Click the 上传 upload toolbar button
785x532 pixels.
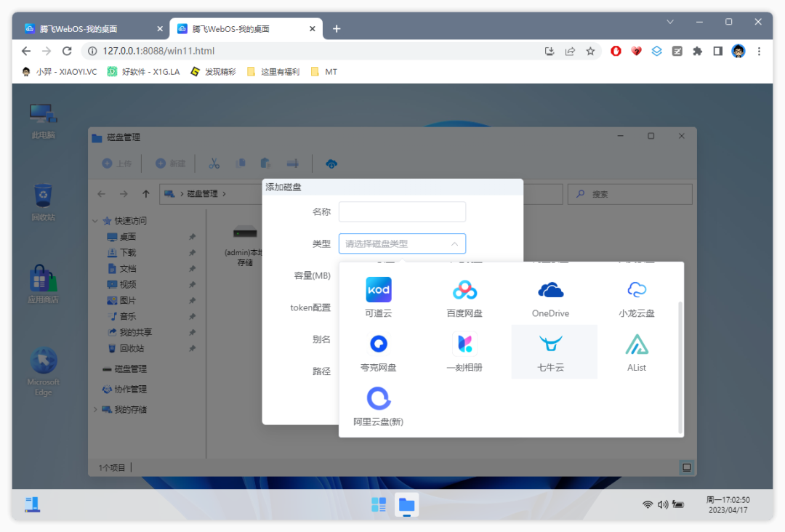pyautogui.click(x=116, y=164)
